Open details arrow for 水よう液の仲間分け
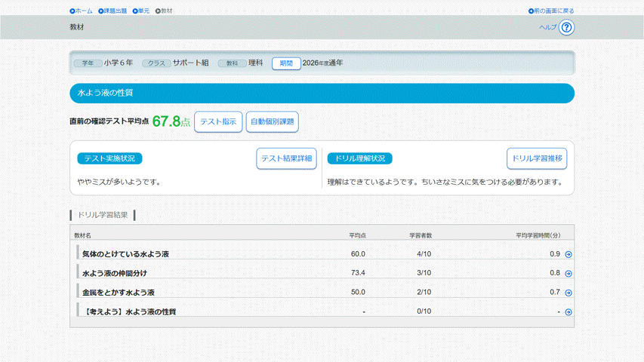This screenshot has width=644, height=362. [x=569, y=273]
